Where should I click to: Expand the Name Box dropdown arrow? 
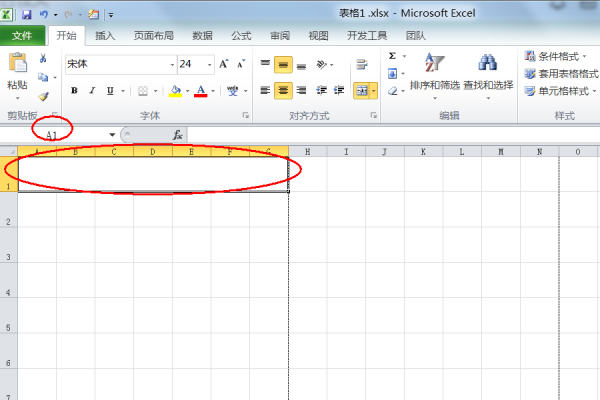112,134
